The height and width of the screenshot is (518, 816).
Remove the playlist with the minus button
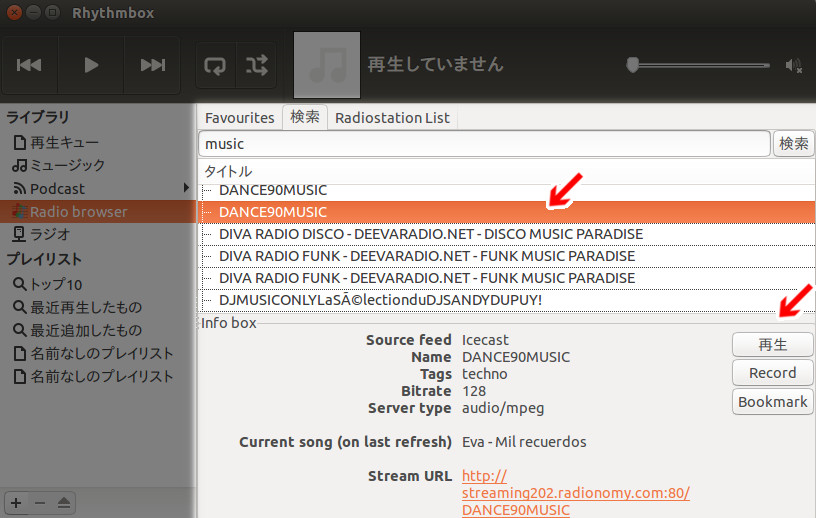(x=40, y=503)
